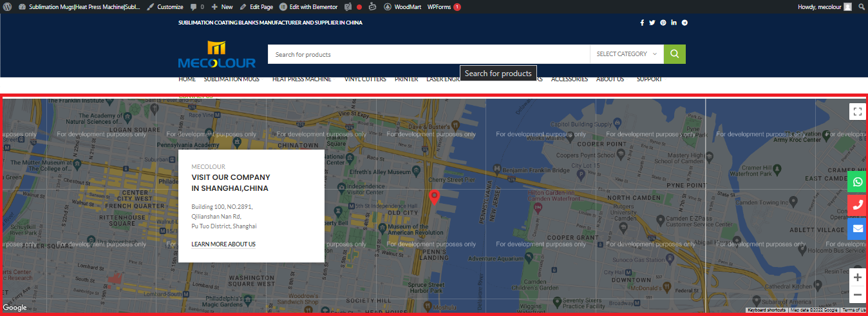Open About Us menu item
The width and height of the screenshot is (868, 316).
coord(610,79)
